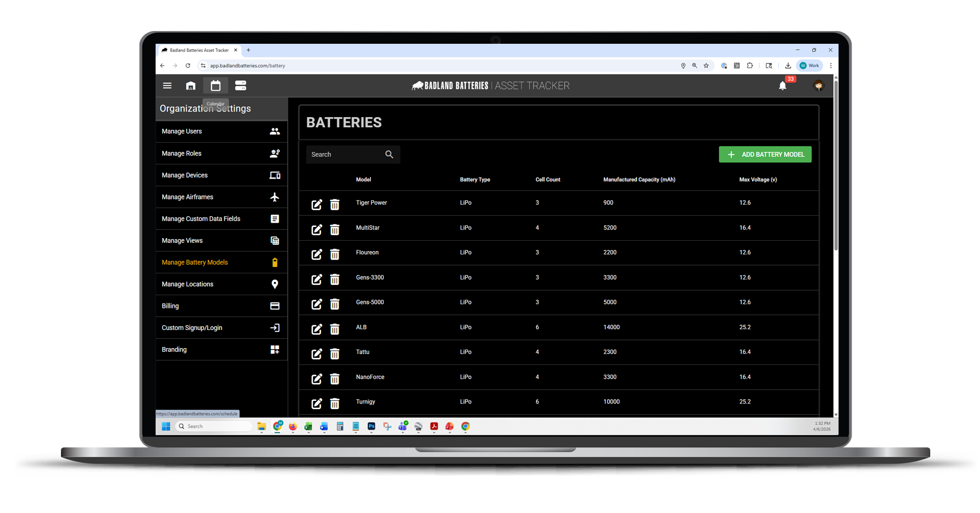The width and height of the screenshot is (980, 513).
Task: Reload the page with browser refresh
Action: click(188, 66)
